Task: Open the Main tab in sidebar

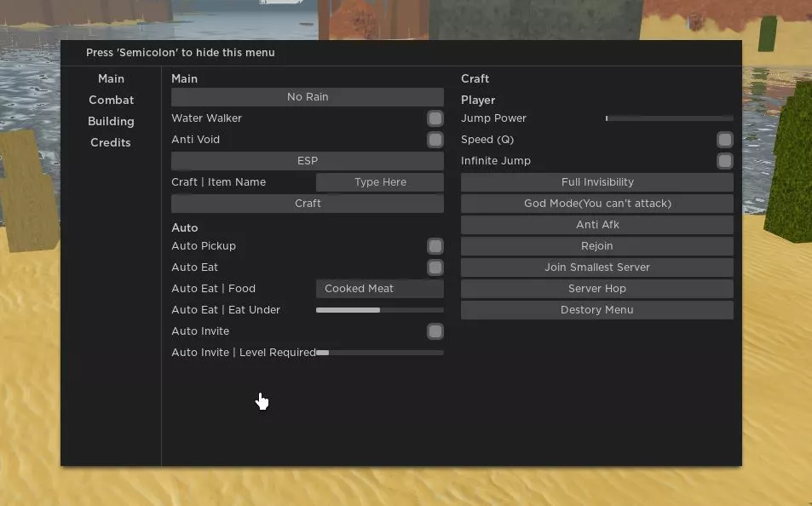Action: click(111, 78)
